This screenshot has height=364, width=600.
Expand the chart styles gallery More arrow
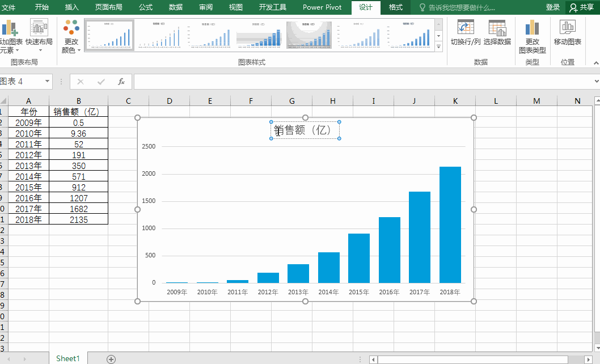coord(439,47)
